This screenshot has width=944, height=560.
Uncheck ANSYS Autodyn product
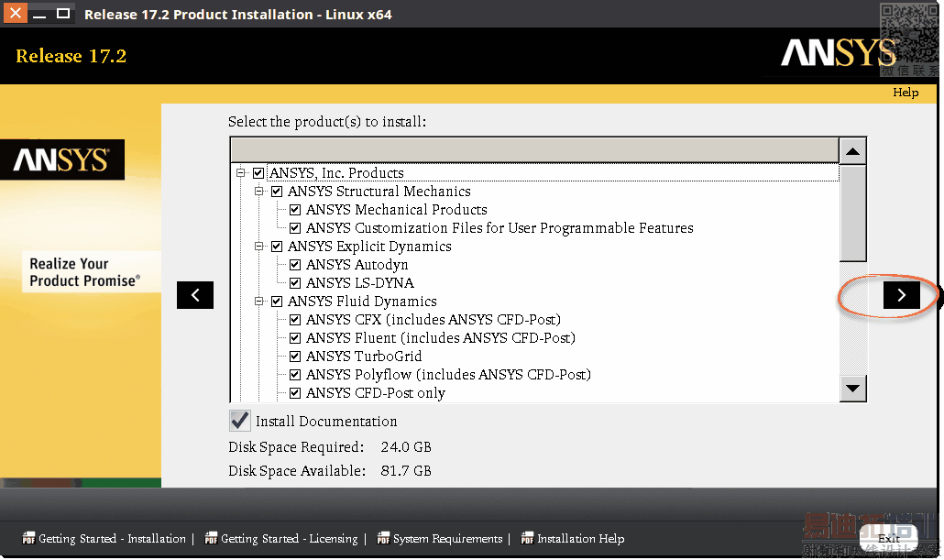coord(295,265)
